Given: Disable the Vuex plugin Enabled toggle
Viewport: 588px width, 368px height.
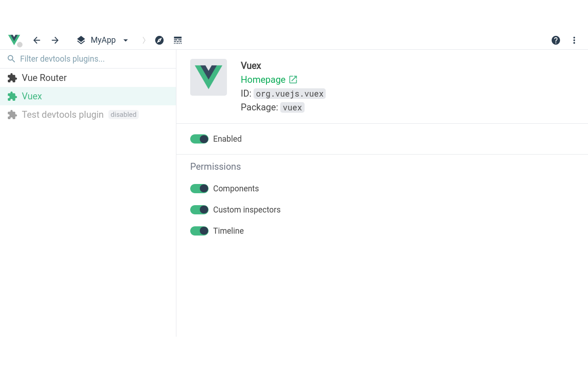Looking at the screenshot, I should (199, 139).
